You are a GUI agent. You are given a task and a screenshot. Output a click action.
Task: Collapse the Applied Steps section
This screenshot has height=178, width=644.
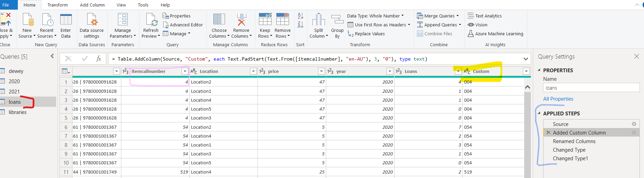click(539, 113)
